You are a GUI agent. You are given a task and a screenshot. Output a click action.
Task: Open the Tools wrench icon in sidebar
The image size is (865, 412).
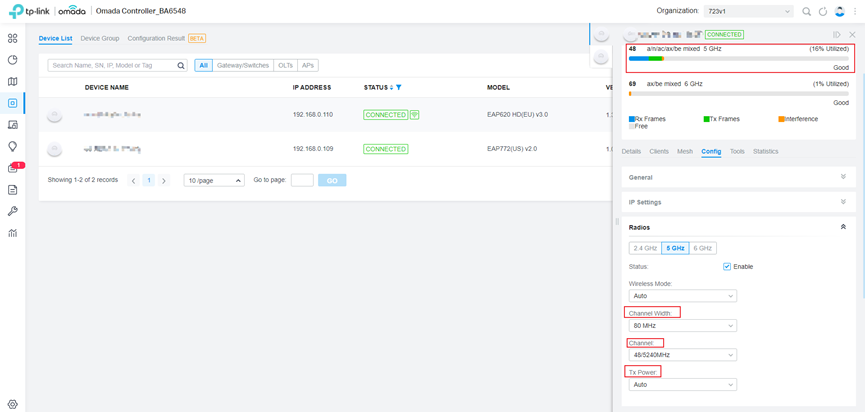(13, 211)
